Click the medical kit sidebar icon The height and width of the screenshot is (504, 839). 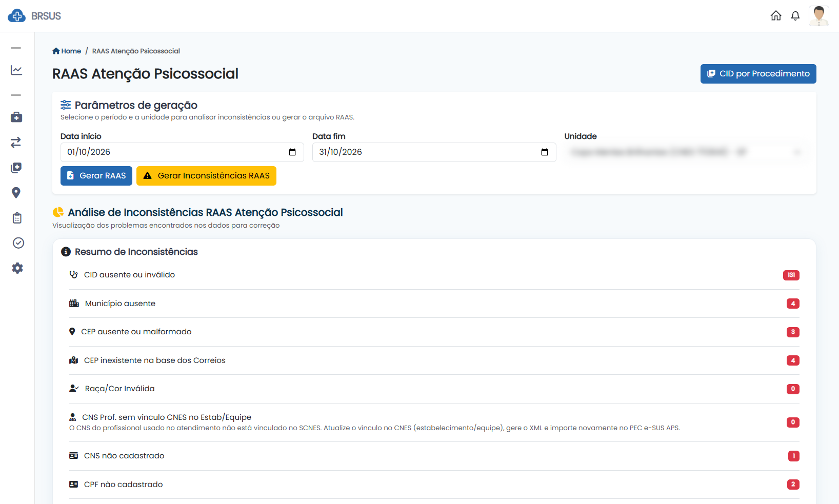pyautogui.click(x=16, y=117)
